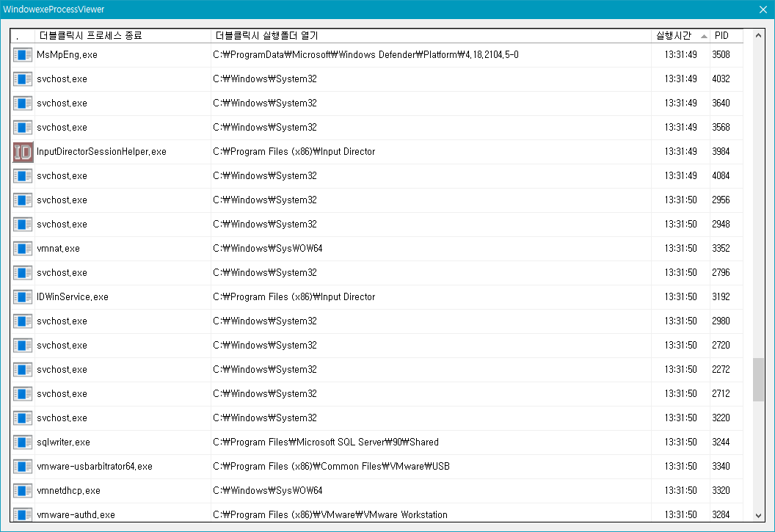Click icon of svchost.exe with PID 2720
Viewport: 775px width, 532px height.
coord(23,346)
